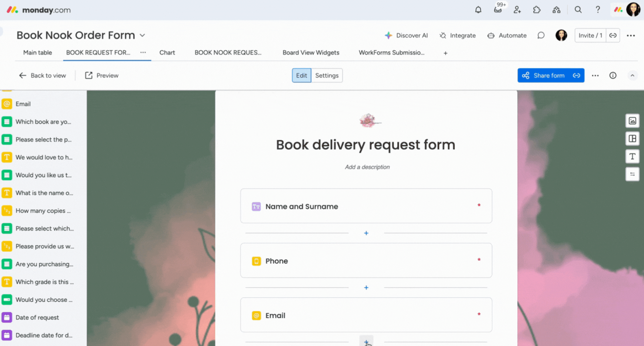Viewport: 644px width, 346px height.
Task: Collapse the board header with chevron
Action: (632, 75)
